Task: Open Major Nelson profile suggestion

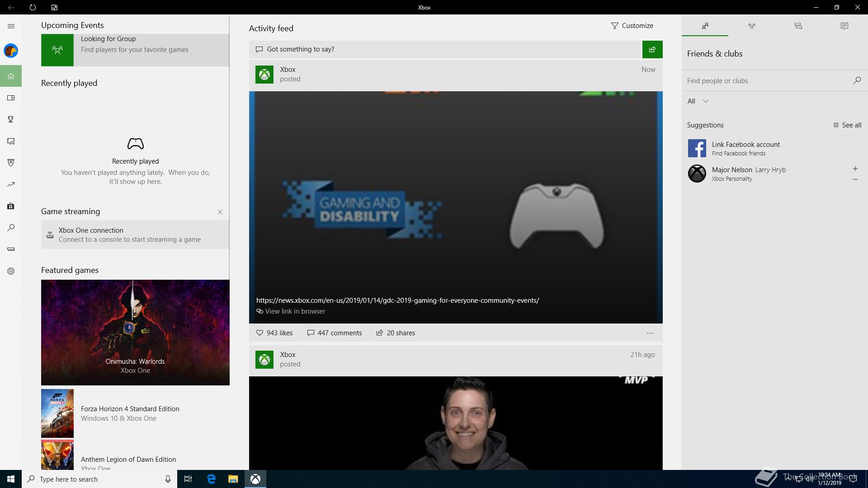Action: 766,174
